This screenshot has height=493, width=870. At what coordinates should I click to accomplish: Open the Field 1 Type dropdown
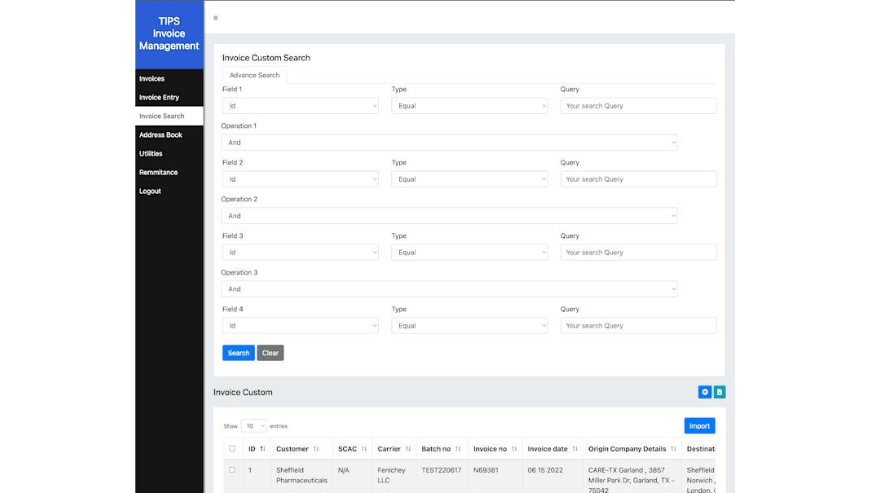coord(469,106)
